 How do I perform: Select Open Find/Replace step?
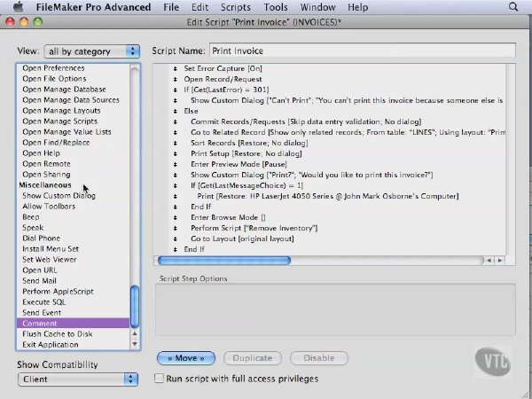click(73, 143)
